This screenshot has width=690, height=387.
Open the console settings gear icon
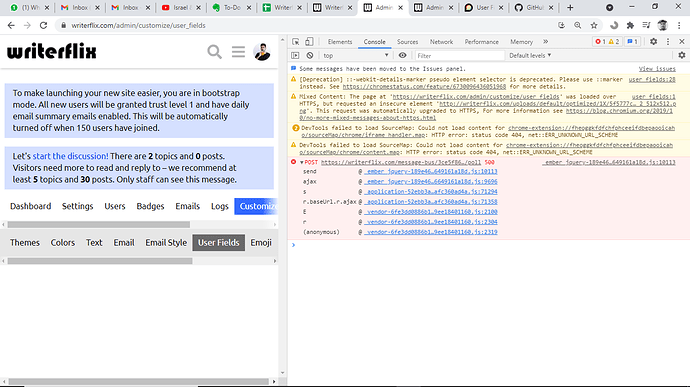[682, 55]
